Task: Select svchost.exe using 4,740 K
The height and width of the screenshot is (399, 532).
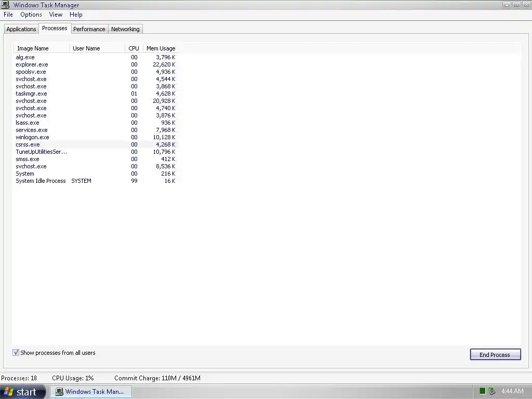Action: (x=96, y=108)
